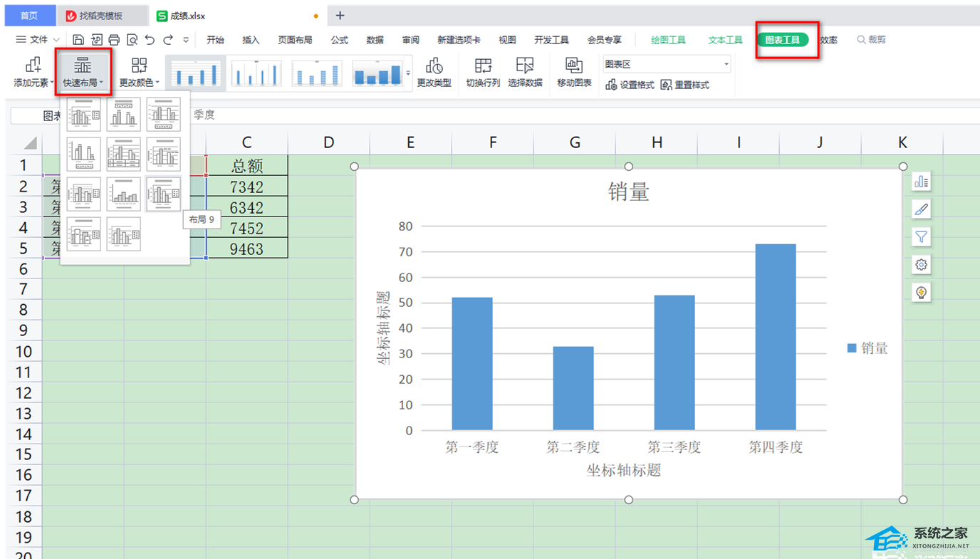The height and width of the screenshot is (559, 980).
Task: Click the brush chart style icon beside chart
Action: 921,209
